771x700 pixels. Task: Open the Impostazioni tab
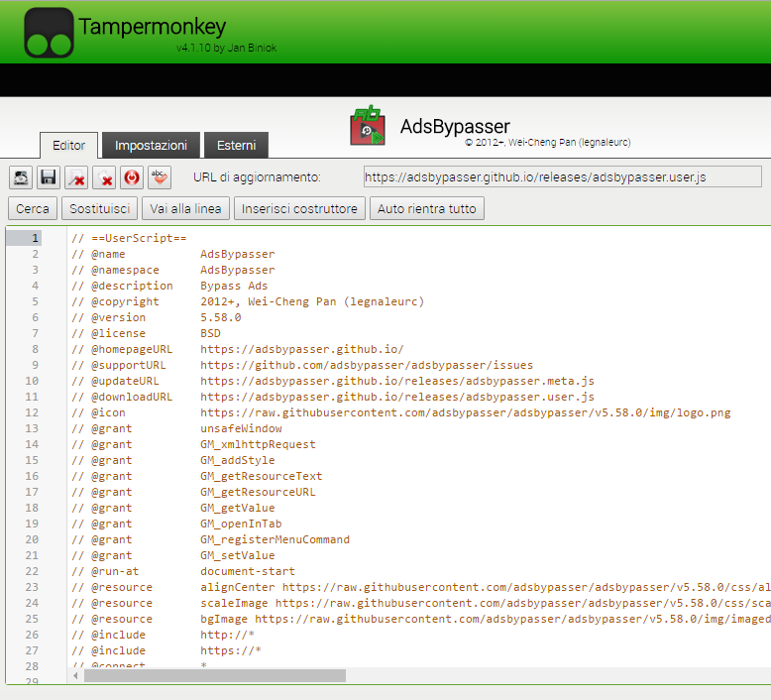[x=151, y=145]
